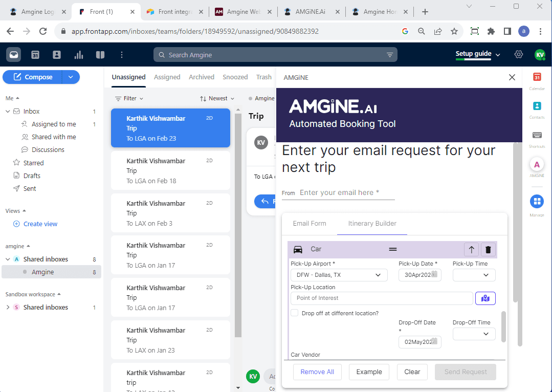Click the Google icon in address bar
552x392 pixels.
[x=405, y=31]
